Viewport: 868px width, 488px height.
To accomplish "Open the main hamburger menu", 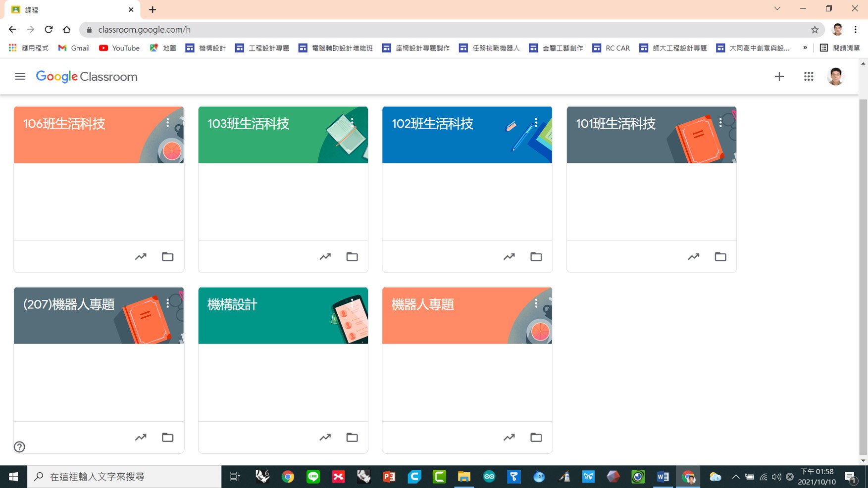I will click(20, 77).
